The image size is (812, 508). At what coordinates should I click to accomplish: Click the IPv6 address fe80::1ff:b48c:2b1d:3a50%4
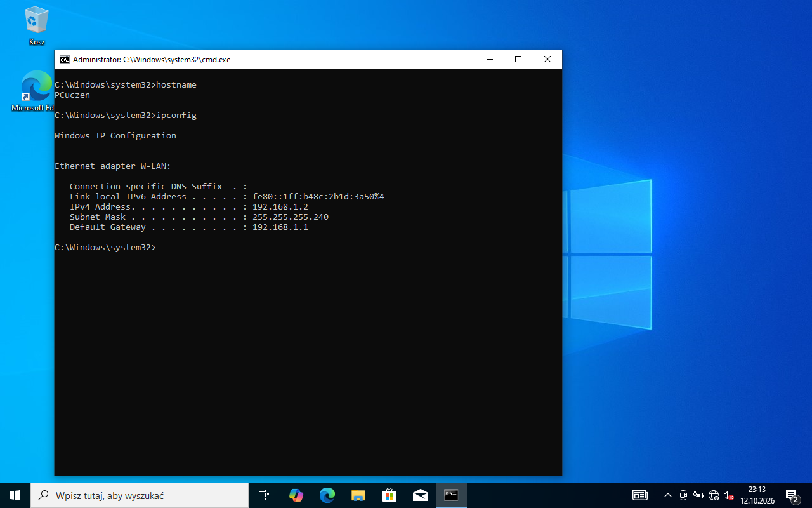tap(318, 197)
